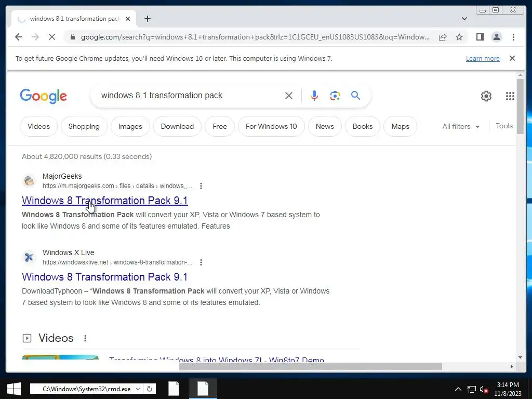
Task: View site information padlock icon
Action: (73, 37)
